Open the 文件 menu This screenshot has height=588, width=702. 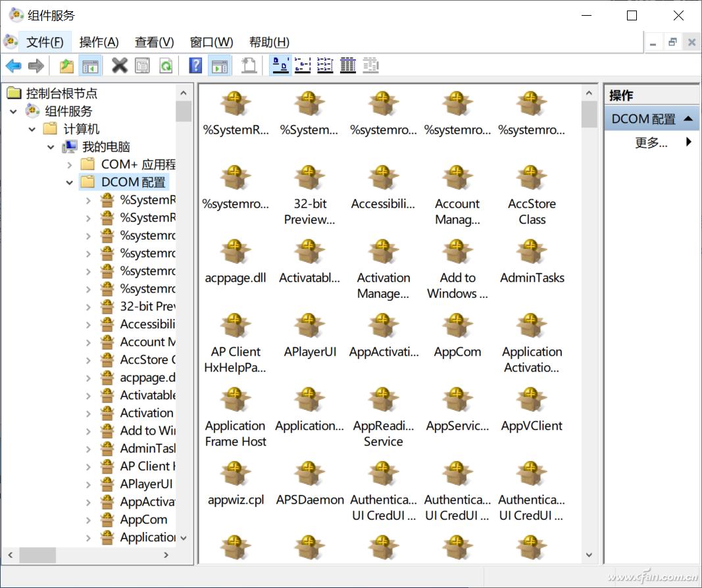coord(45,41)
